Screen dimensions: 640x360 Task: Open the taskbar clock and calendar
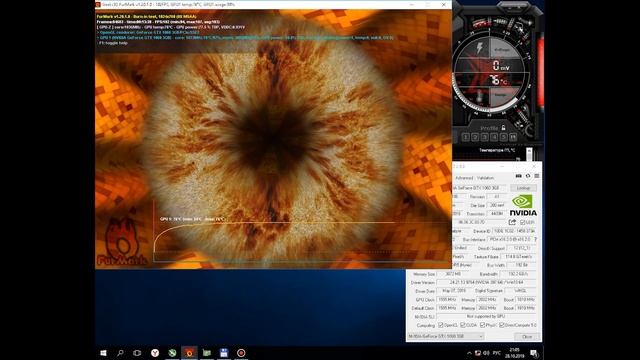click(x=515, y=353)
